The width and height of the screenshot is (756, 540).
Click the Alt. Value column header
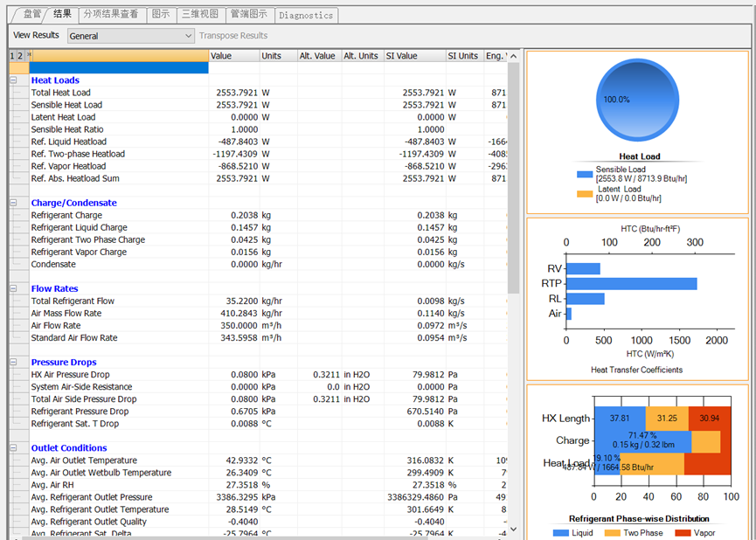pyautogui.click(x=320, y=56)
